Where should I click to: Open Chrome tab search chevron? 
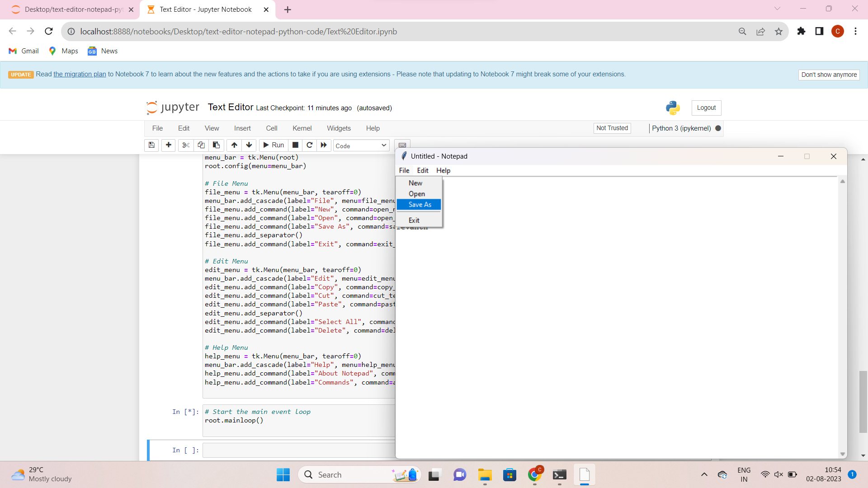778,9
